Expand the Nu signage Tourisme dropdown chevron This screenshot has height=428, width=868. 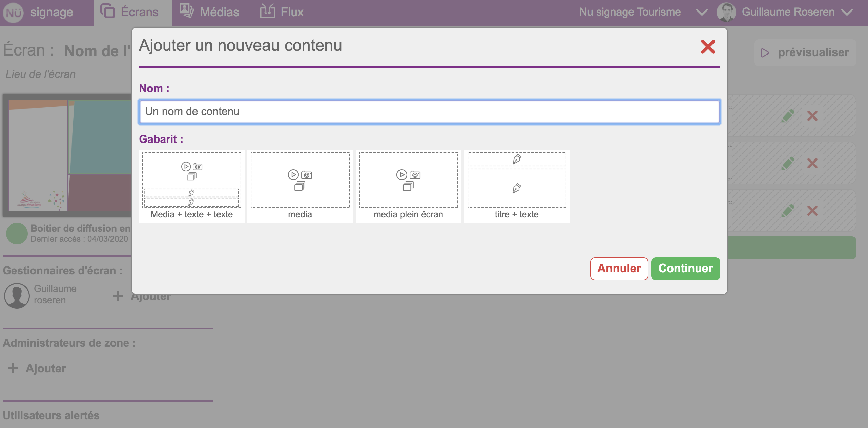(702, 13)
